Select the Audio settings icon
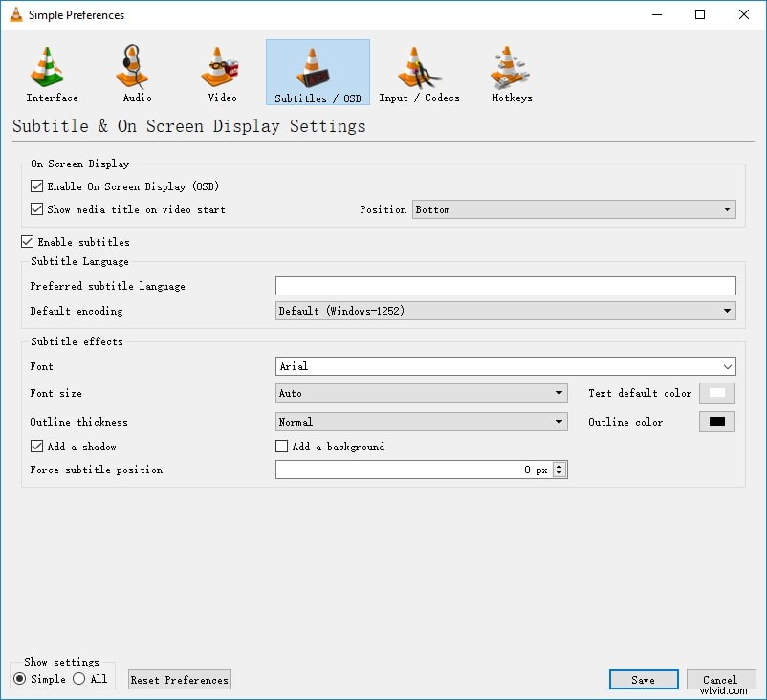Image resolution: width=767 pixels, height=700 pixels. (134, 72)
